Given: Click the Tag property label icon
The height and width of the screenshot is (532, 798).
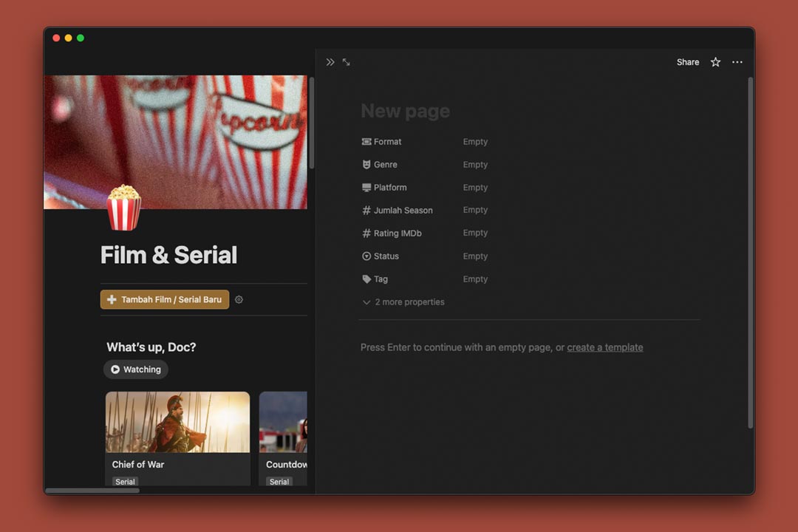Looking at the screenshot, I should [x=366, y=279].
